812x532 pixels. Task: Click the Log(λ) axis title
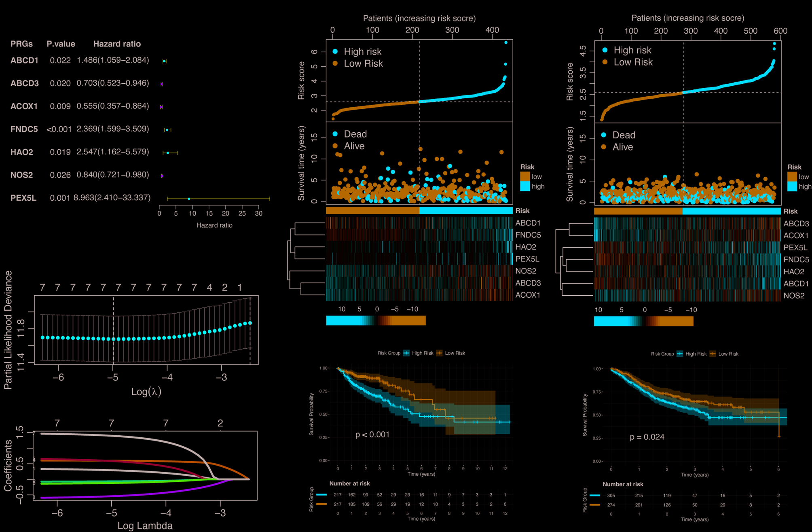coord(146,391)
